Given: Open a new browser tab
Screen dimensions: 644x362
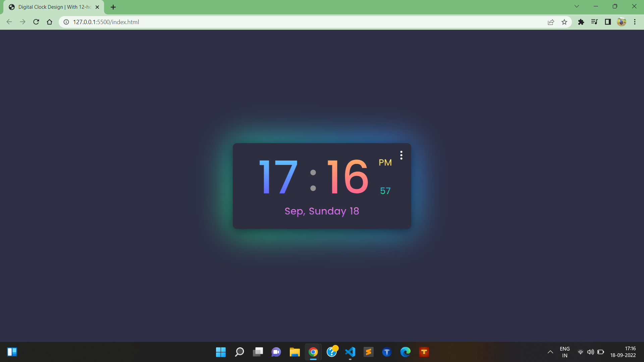Looking at the screenshot, I should point(113,7).
